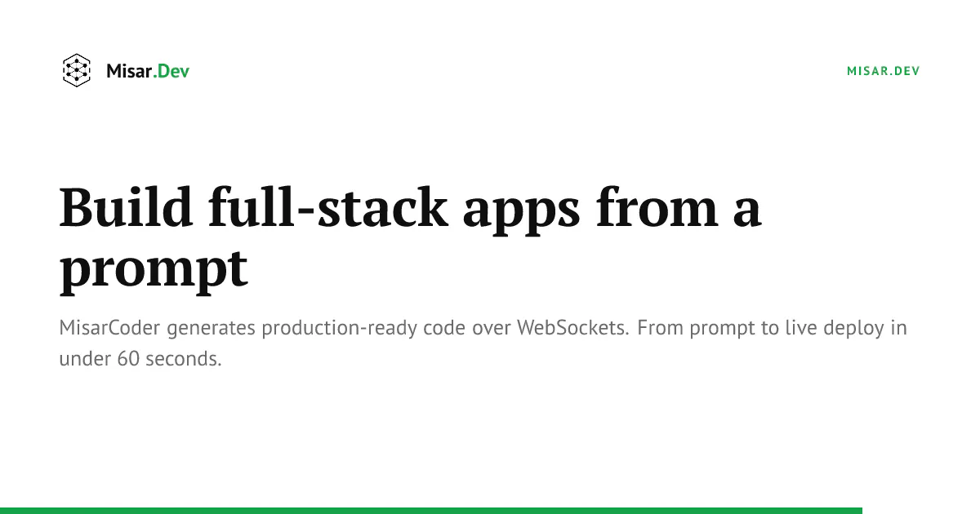
Task: Click the word "full-stack" in the headline
Action: tap(328, 209)
